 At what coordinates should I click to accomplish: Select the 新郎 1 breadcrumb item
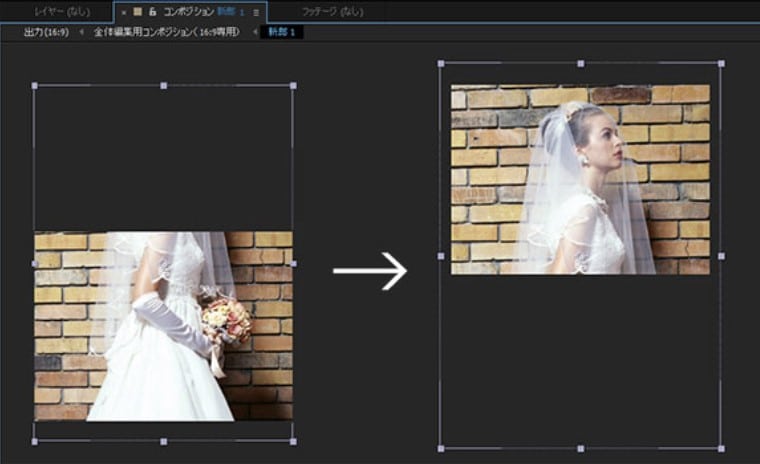pyautogui.click(x=285, y=32)
